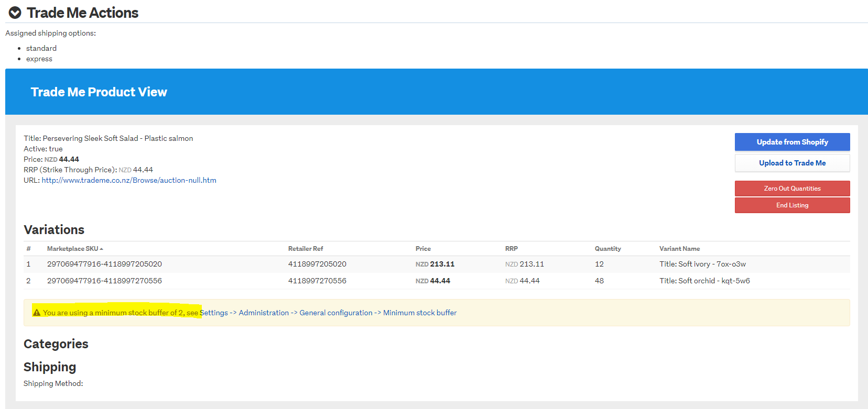Click the Shipping heading
868x409 pixels.
50,367
